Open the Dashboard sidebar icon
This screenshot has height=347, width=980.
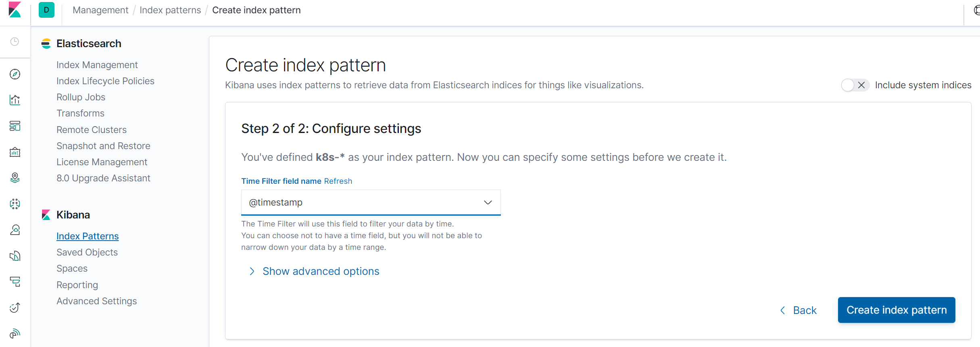tap(15, 126)
